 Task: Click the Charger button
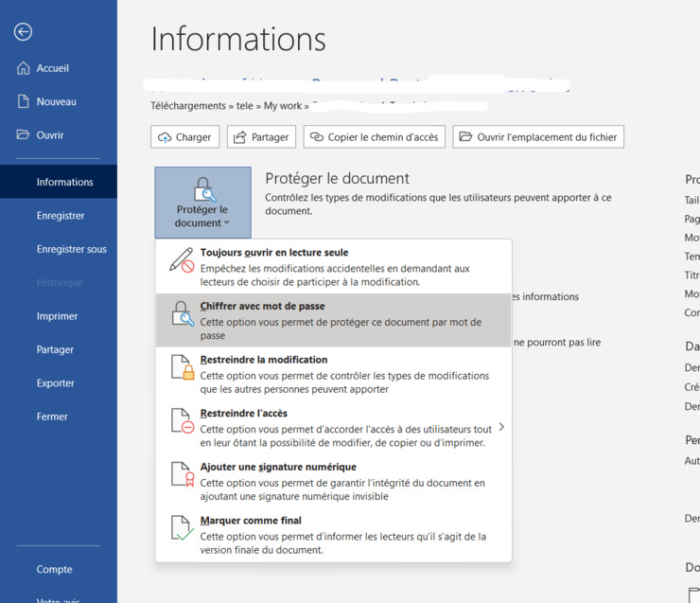coord(184,136)
